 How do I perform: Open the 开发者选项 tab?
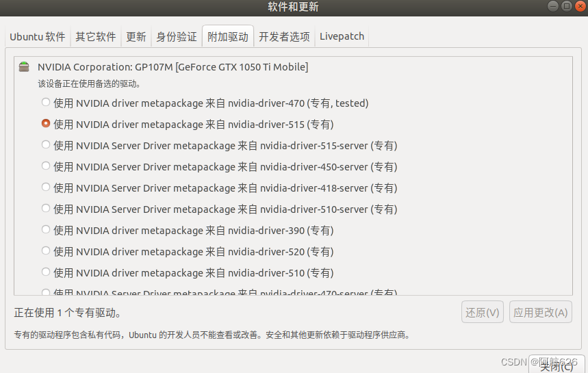[x=284, y=36]
